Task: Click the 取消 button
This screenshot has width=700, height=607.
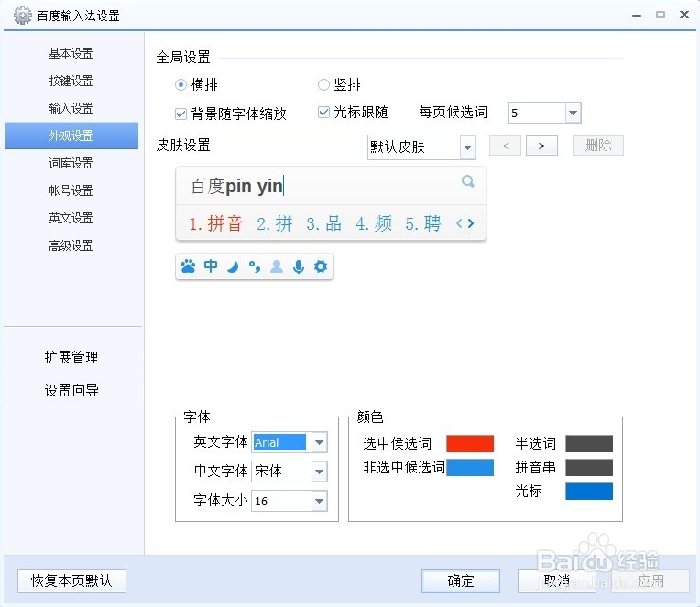Action: point(557,581)
